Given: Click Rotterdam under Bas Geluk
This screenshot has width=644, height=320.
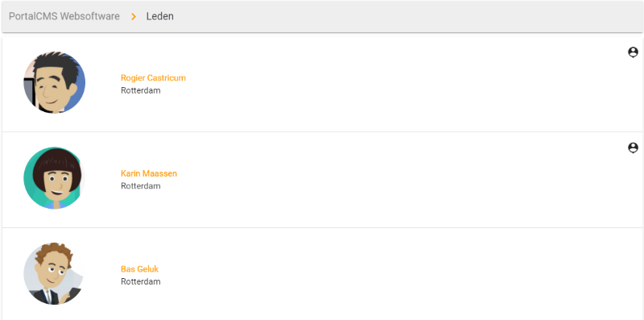Looking at the screenshot, I should point(140,282).
